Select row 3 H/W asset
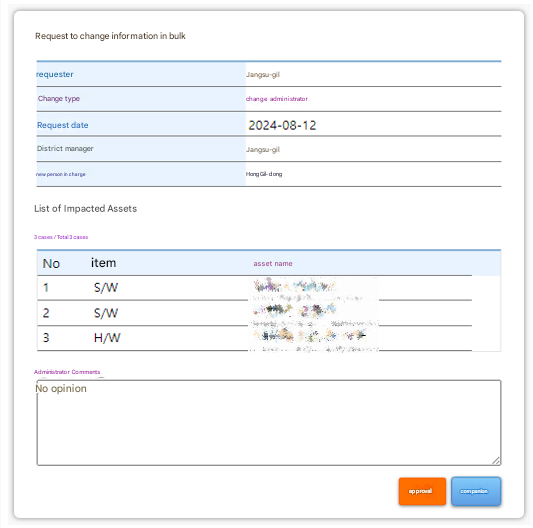Viewport: 533px width, 528px height. [254, 338]
